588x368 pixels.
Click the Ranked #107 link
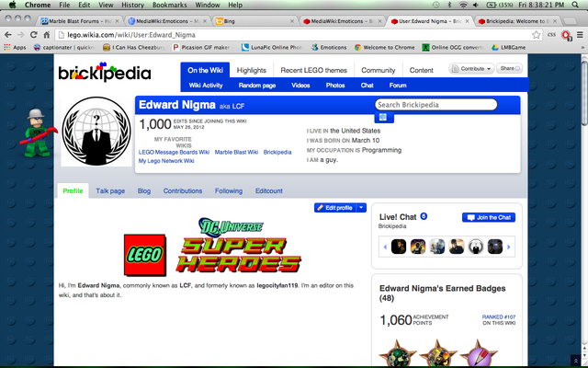tap(499, 316)
